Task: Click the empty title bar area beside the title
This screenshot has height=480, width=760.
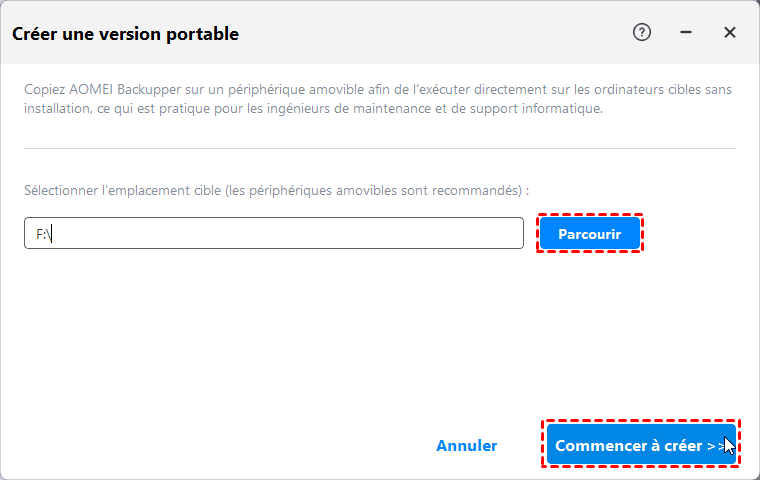Action: pos(430,33)
